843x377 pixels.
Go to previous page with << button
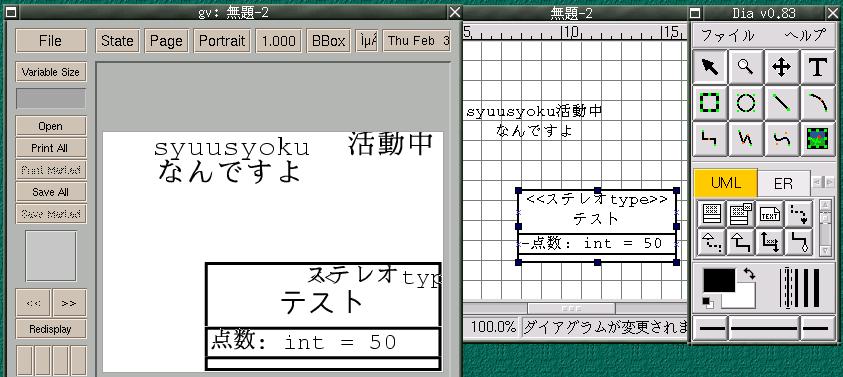point(33,303)
